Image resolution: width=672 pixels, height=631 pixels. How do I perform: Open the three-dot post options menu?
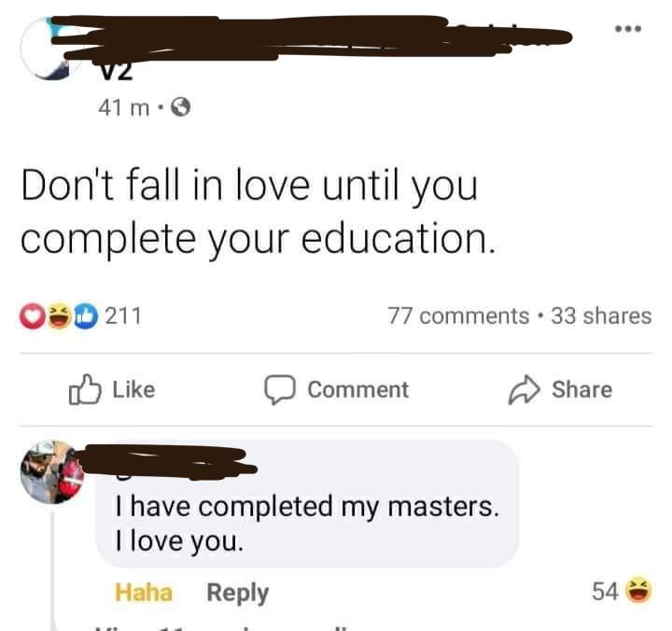tap(628, 29)
